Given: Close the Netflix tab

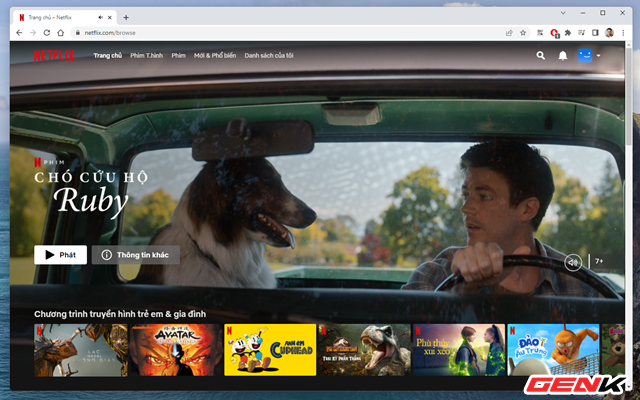Looking at the screenshot, I should pos(110,18).
